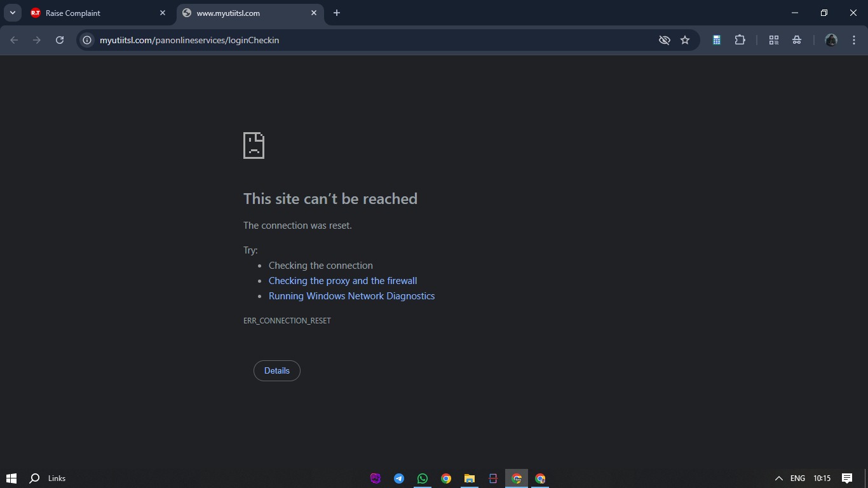Open a new tab with plus button
This screenshot has width=868, height=488.
(337, 13)
